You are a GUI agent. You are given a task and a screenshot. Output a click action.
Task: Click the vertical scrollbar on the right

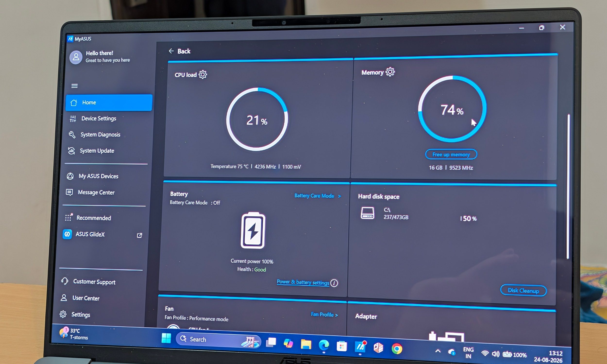click(x=568, y=186)
